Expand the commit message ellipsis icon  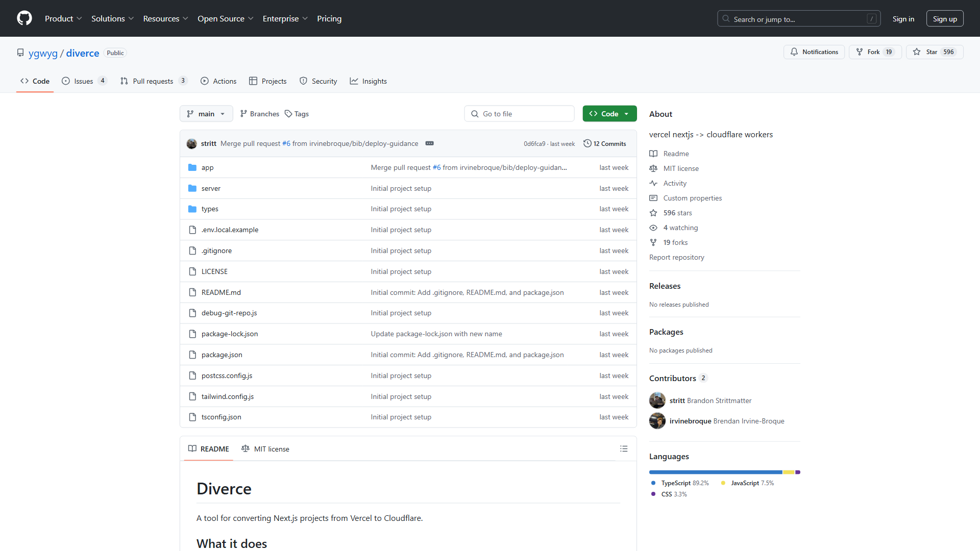coord(430,143)
